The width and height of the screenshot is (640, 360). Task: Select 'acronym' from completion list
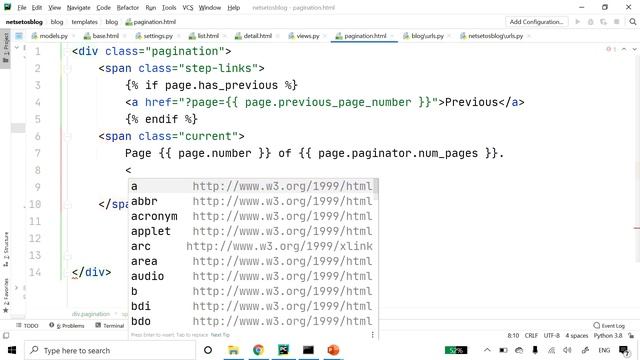[251, 216]
